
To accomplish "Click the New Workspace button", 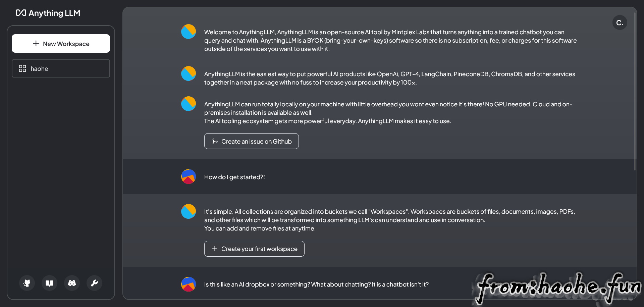I will pyautogui.click(x=61, y=43).
